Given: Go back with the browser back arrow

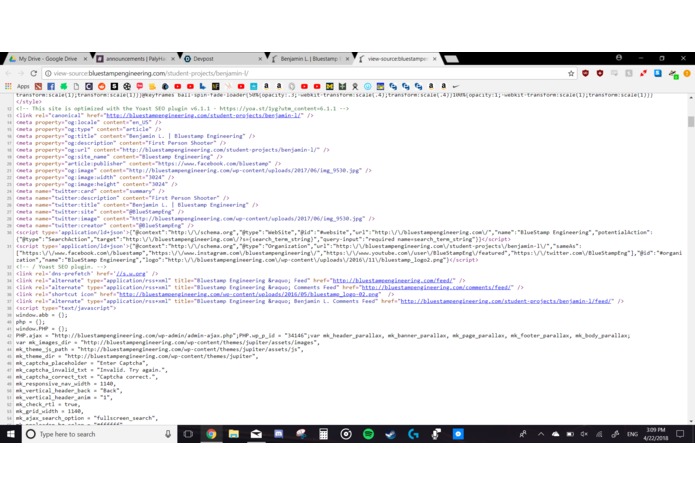Looking at the screenshot, I should [x=9, y=74].
